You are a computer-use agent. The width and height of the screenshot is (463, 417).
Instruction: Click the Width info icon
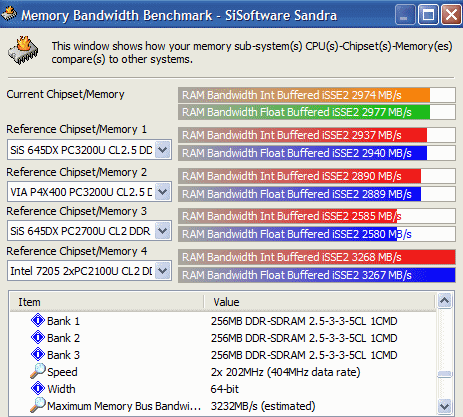(38, 388)
